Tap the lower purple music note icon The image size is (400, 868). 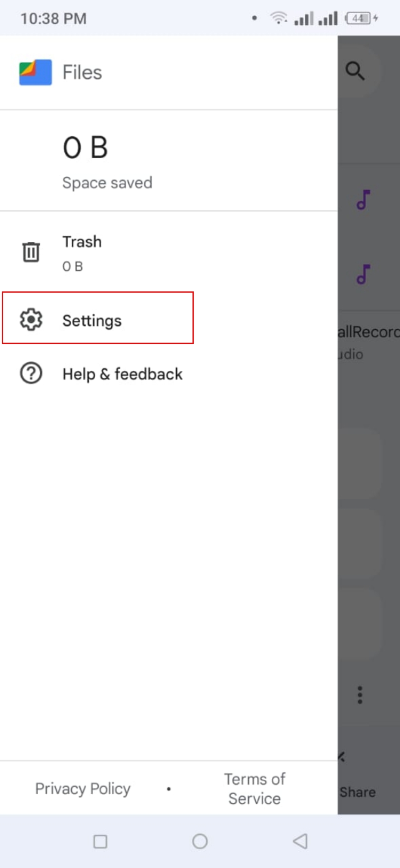coord(362,274)
